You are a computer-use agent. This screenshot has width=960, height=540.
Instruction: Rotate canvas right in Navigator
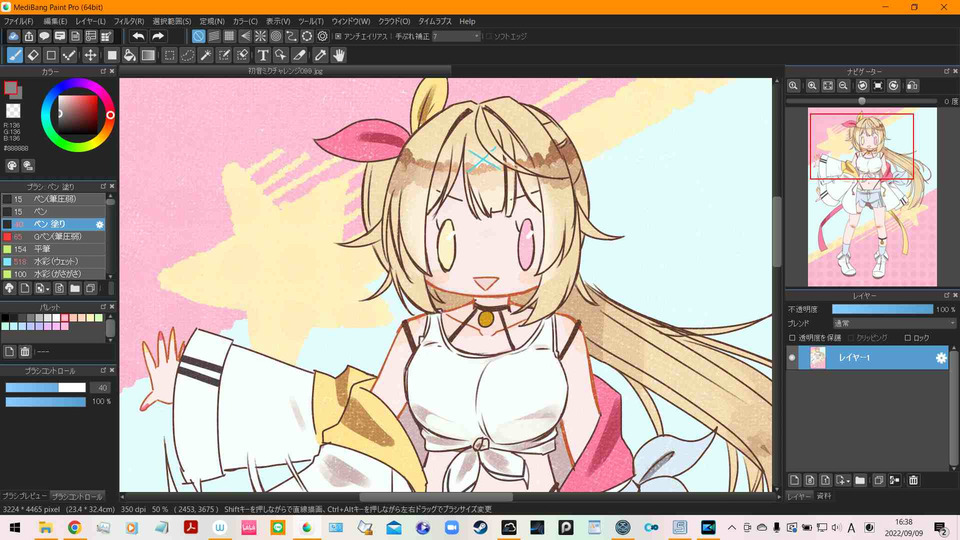coord(894,86)
